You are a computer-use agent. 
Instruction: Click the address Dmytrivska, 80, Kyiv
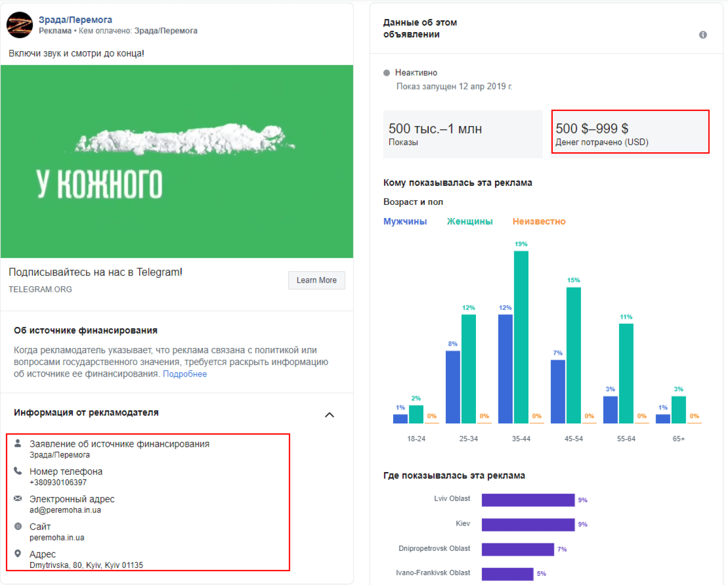[x=86, y=565]
